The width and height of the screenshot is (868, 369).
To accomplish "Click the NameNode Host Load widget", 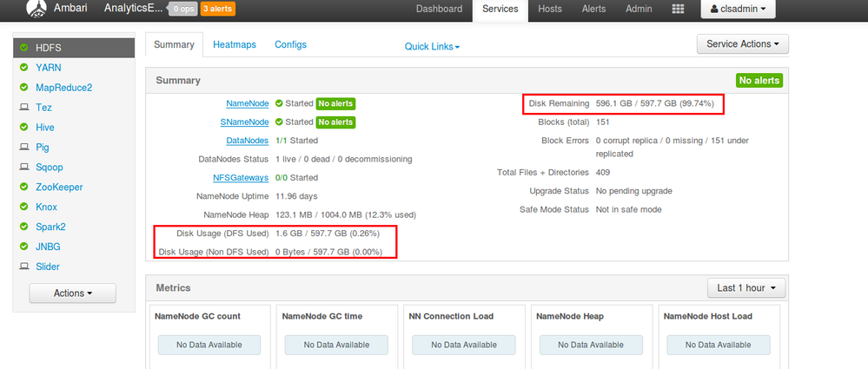I will (719, 336).
